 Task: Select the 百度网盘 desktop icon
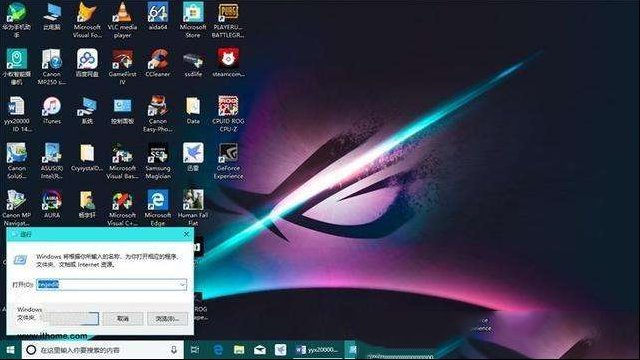(x=87, y=64)
